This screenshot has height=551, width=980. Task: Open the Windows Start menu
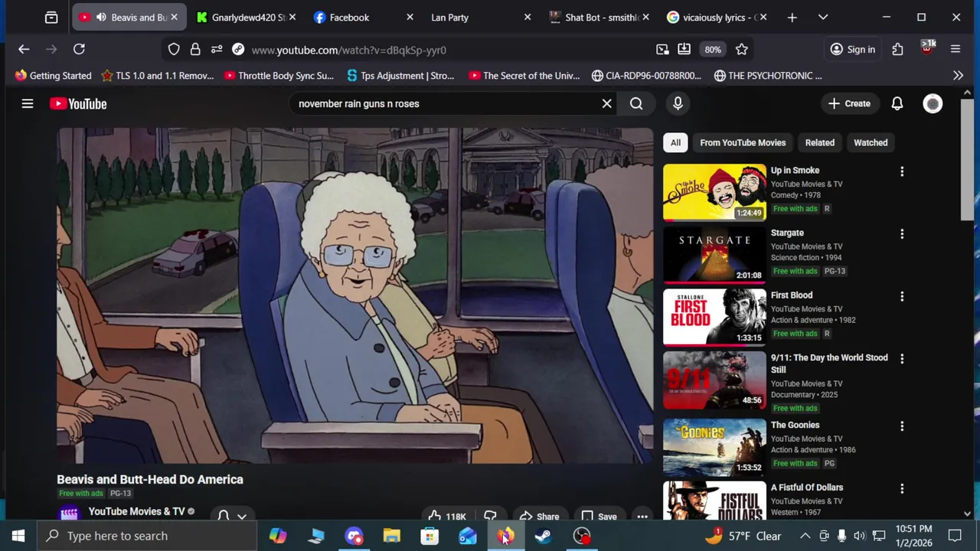click(18, 536)
